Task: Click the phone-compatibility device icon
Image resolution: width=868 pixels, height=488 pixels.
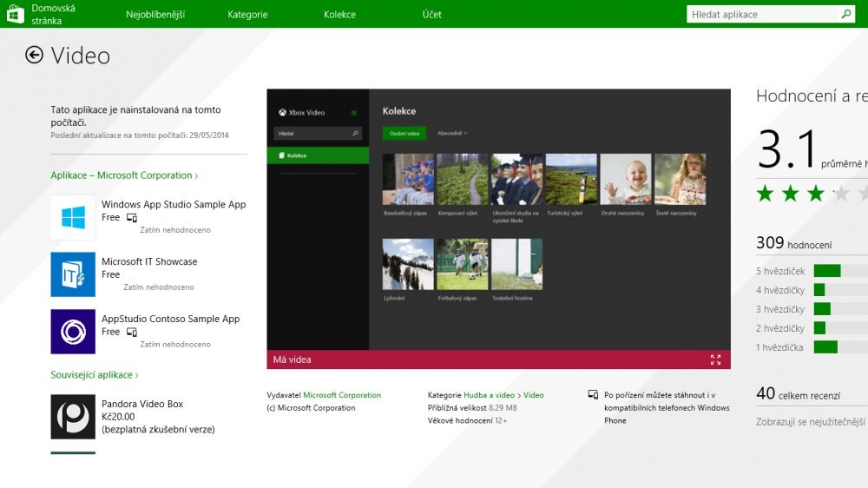Action: tap(593, 395)
